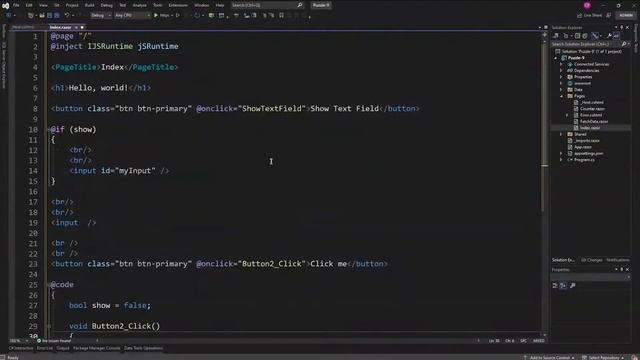Collapse the Pages folder
Image resolution: width=640 pixels, height=360 pixels.
tap(561, 96)
